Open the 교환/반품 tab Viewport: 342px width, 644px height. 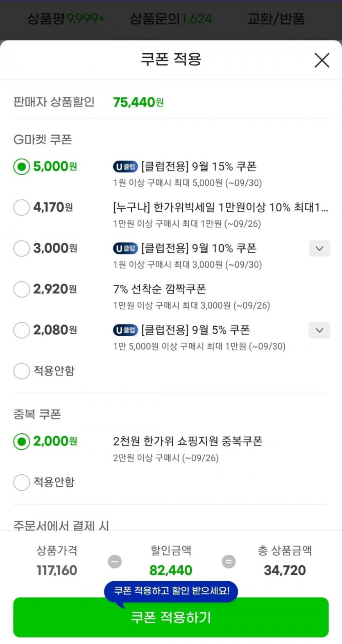276,19
